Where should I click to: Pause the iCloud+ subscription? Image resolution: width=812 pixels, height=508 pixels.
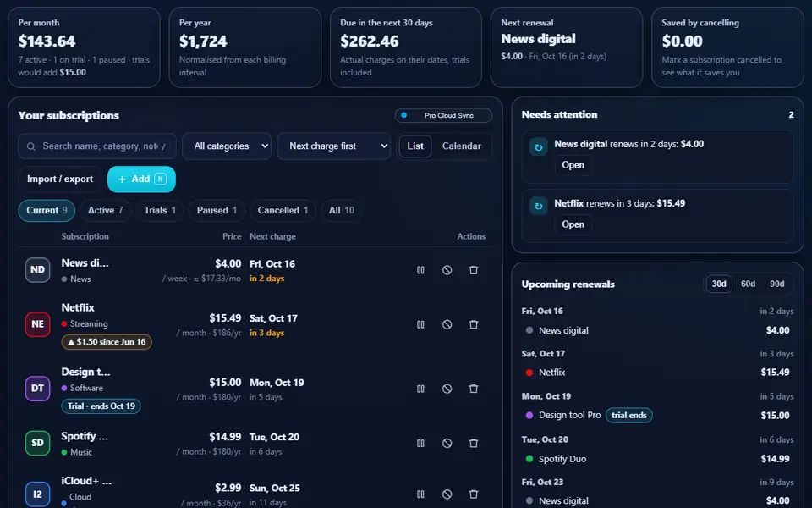(x=420, y=494)
